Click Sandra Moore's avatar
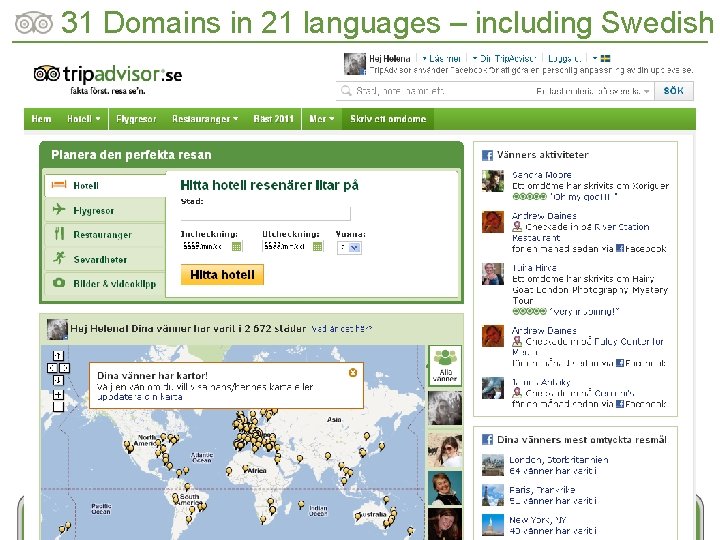 pos(493,181)
